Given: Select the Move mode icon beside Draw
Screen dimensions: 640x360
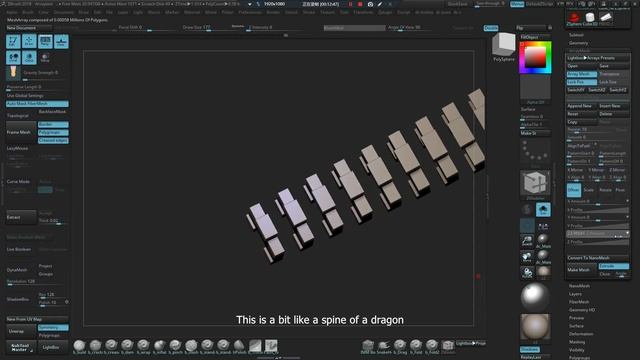Looking at the screenshot, I should pos(45,42).
